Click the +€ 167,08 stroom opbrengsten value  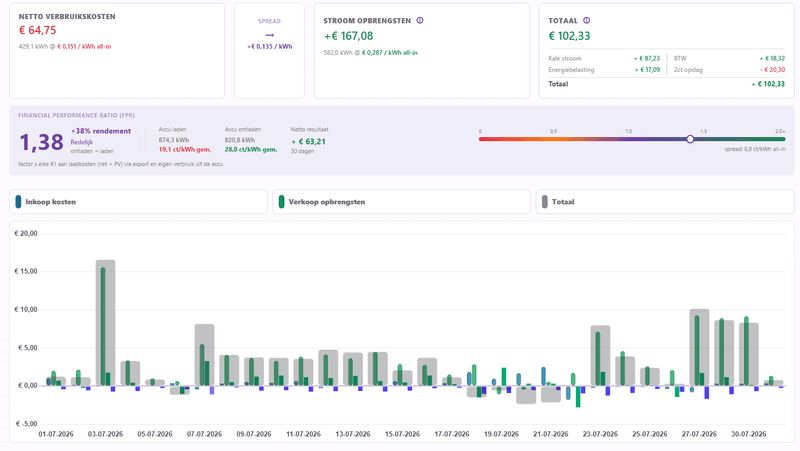[x=348, y=36]
